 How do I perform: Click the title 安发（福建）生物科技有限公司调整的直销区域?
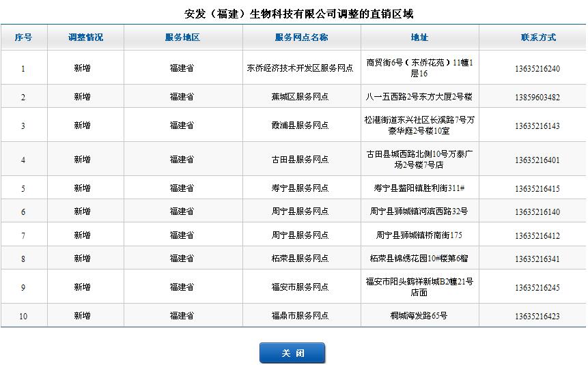[298, 14]
